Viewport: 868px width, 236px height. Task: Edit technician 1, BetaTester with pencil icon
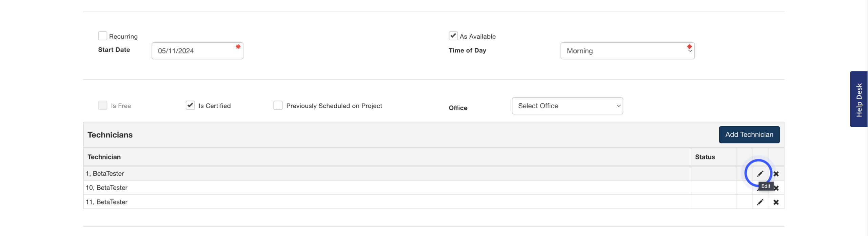[x=760, y=174]
